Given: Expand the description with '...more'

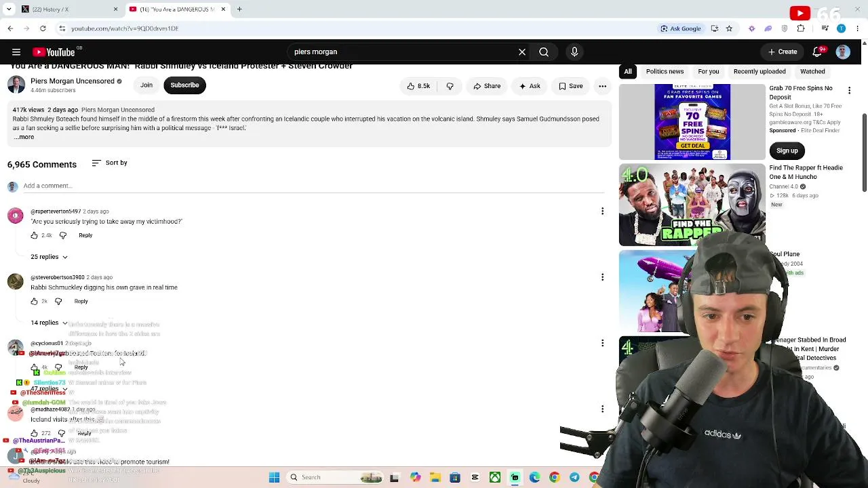Looking at the screenshot, I should [x=24, y=137].
